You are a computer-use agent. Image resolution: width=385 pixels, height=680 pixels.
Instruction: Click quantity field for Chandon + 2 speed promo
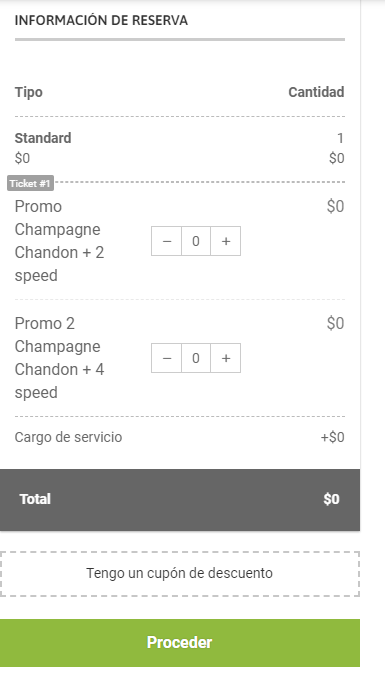[x=196, y=241]
